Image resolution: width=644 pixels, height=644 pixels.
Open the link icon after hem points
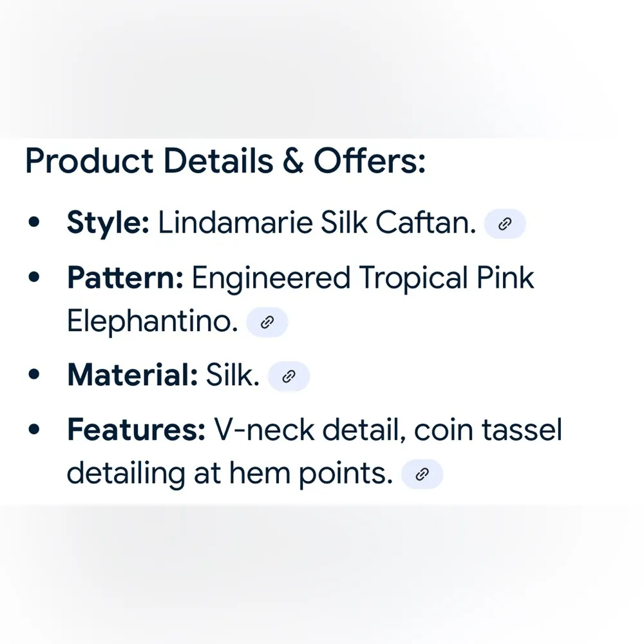(x=422, y=475)
